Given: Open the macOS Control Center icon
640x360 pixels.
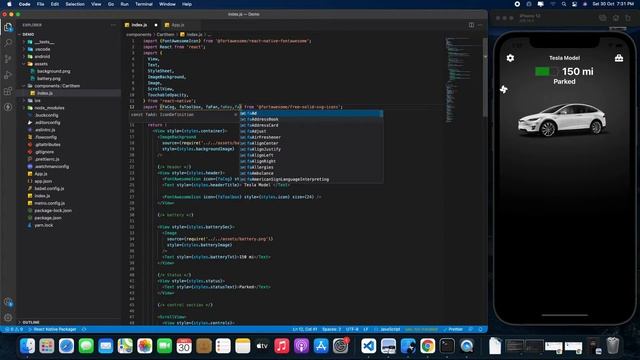Looking at the screenshot, I should point(575,4).
